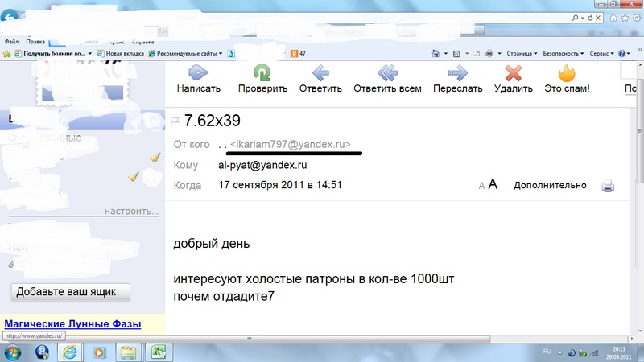Click the printer icon beside Дополнительно
This screenshot has width=644, height=362.
coord(608,186)
